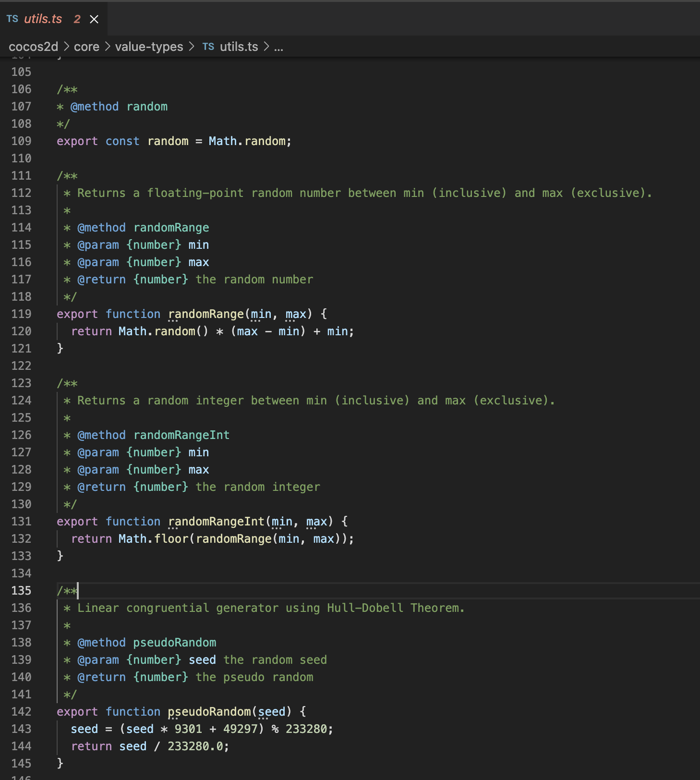Image resolution: width=700 pixels, height=780 pixels.
Task: Click the TS icon in the breadcrumb bar
Action: click(208, 47)
